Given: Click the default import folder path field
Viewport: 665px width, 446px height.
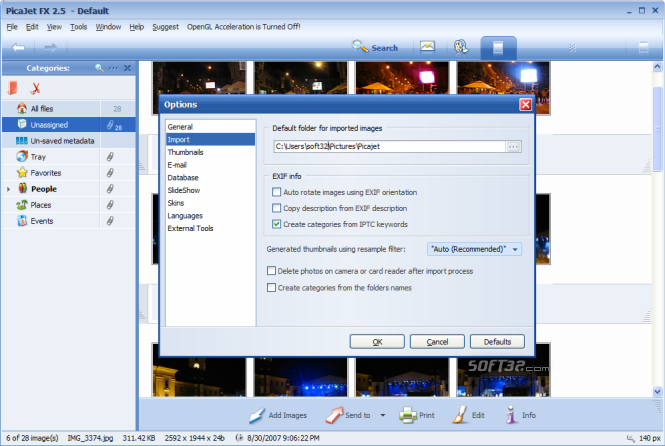Looking at the screenshot, I should tap(389, 146).
